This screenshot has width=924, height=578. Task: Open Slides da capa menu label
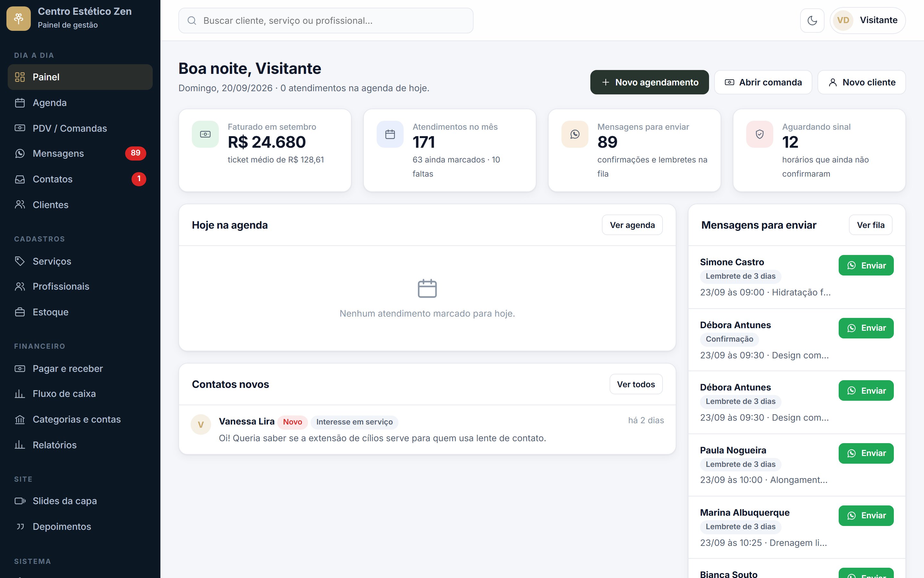tap(65, 501)
